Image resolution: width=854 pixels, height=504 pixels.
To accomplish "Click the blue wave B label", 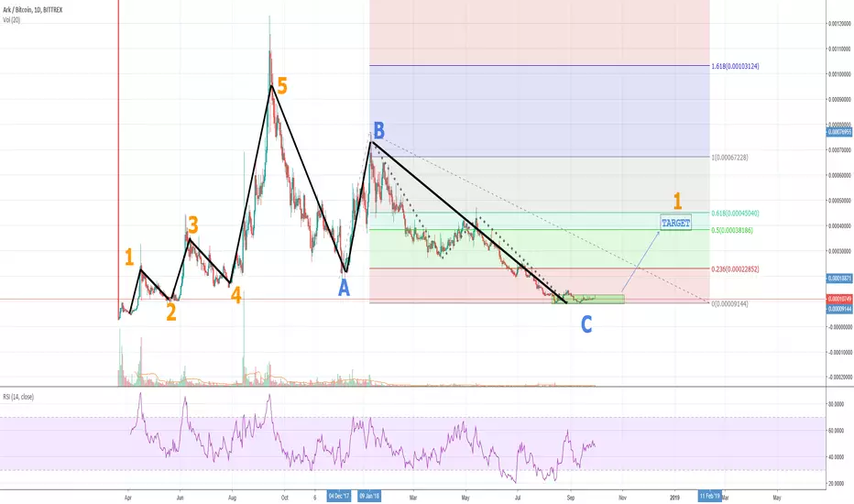I will (379, 131).
